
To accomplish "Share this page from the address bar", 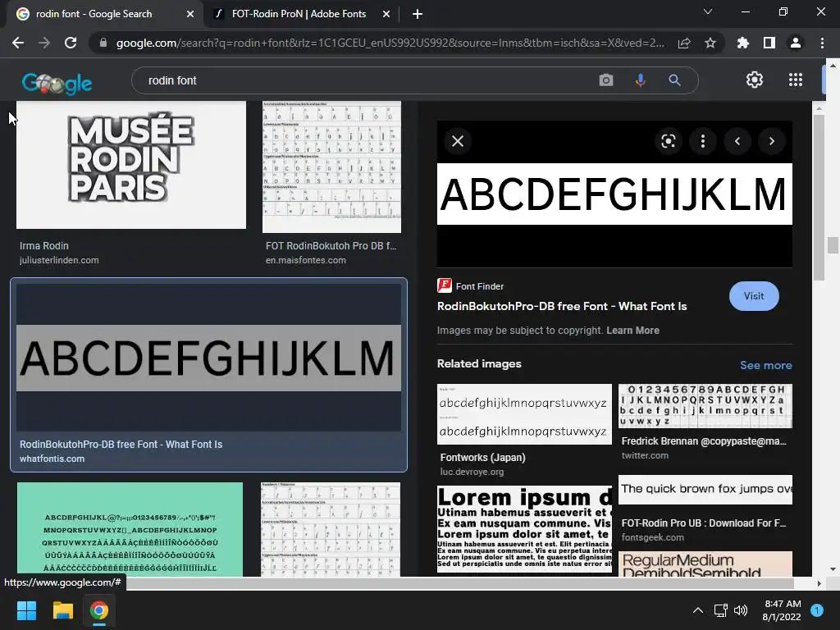I will coord(684,43).
